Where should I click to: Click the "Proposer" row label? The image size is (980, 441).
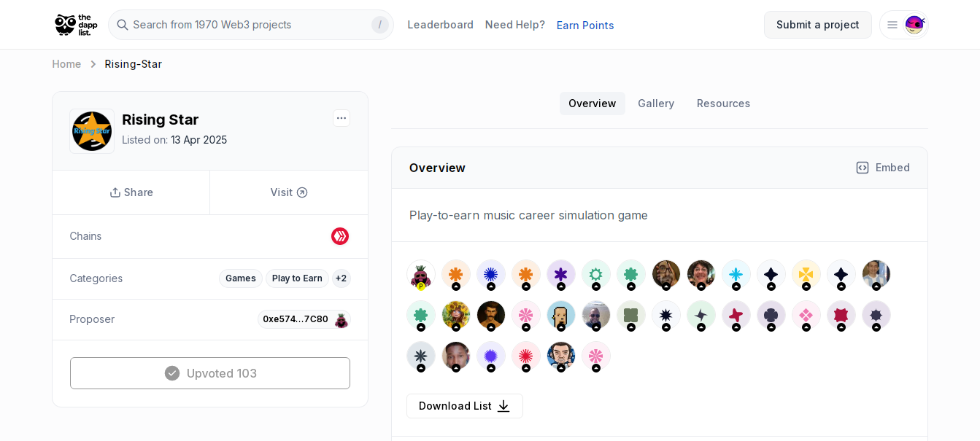point(92,319)
